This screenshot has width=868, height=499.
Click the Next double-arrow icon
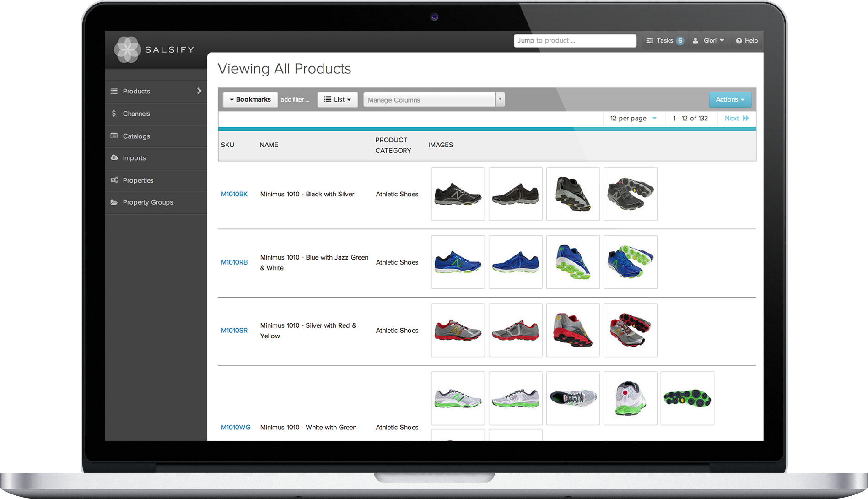[746, 118]
